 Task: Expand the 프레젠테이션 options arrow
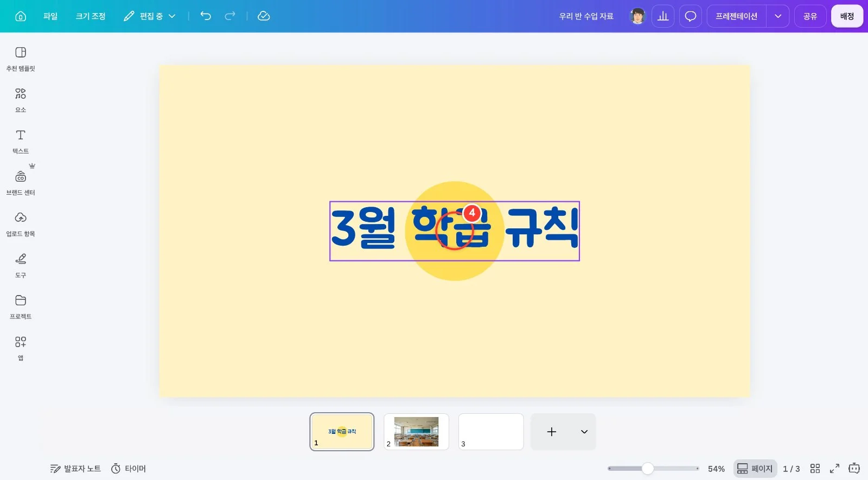pos(778,16)
